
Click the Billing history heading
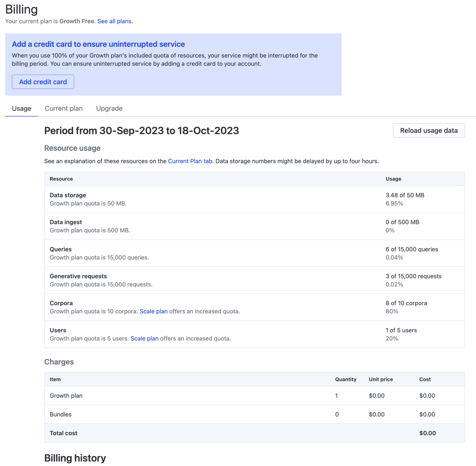(75, 458)
